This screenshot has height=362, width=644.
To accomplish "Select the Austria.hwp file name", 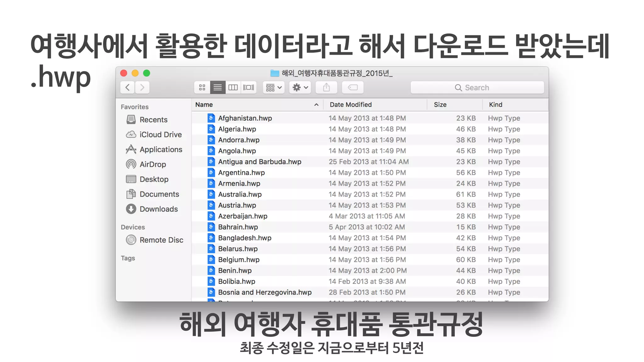I will pyautogui.click(x=237, y=205).
